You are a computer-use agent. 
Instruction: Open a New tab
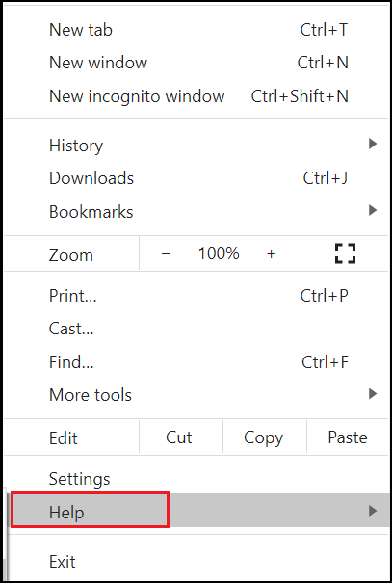196,30
